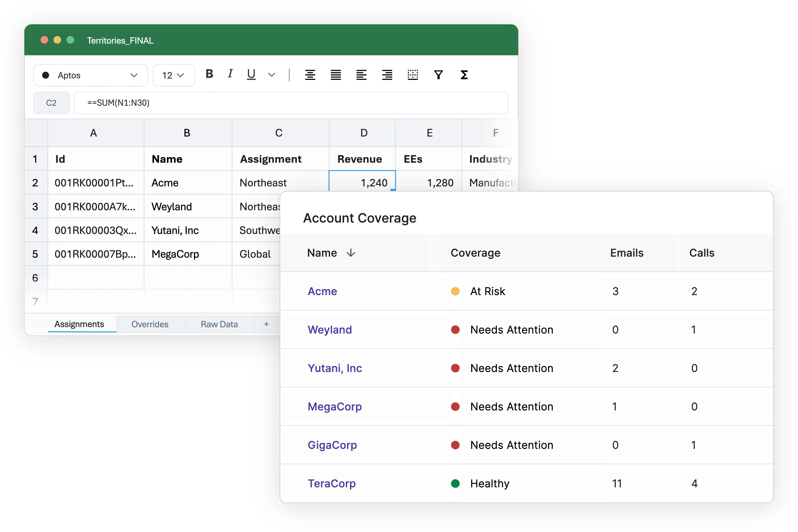Apply center alignment to the cell

click(x=310, y=75)
